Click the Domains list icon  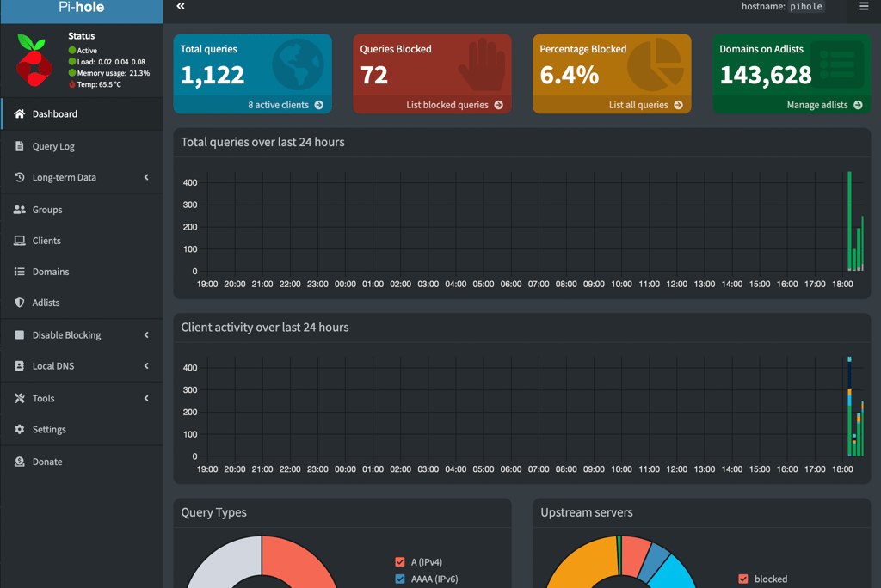pos(20,272)
